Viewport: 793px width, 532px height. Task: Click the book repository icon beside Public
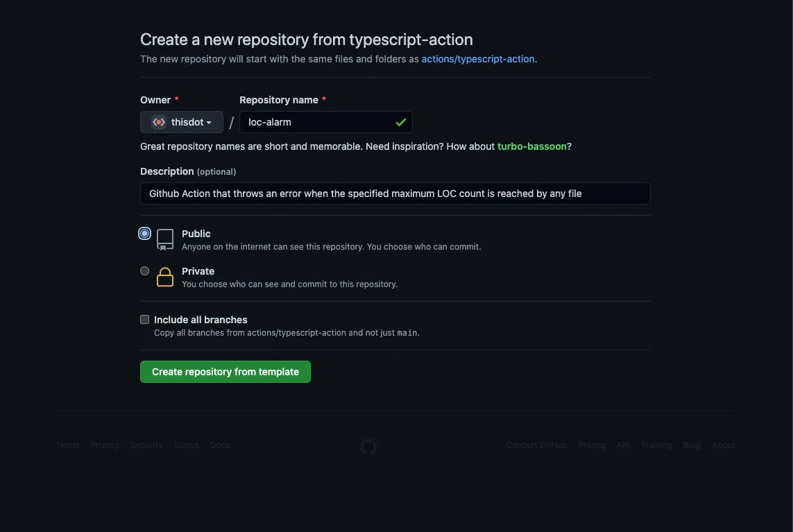tap(164, 239)
